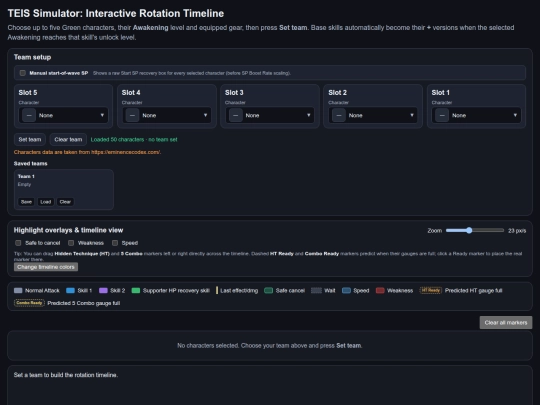Screen dimensions: 540x405
Task: Click the Clear all markers button
Action: [x=506, y=323]
